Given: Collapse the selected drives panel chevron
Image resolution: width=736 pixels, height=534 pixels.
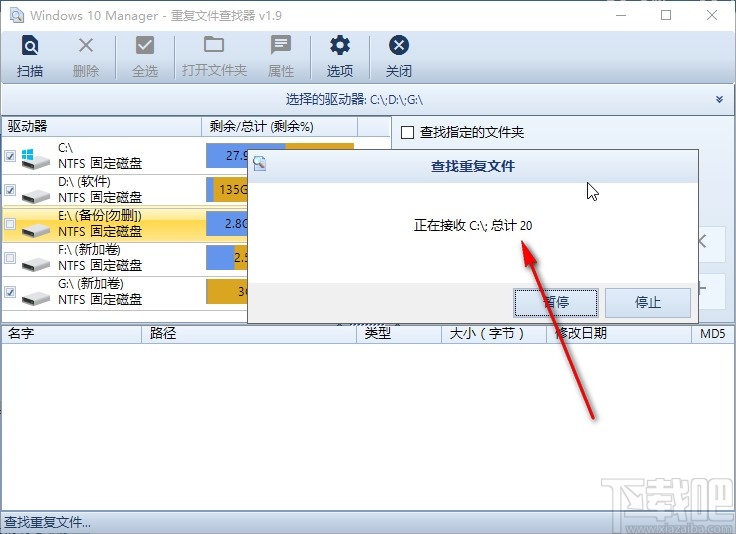Looking at the screenshot, I should [x=719, y=99].
